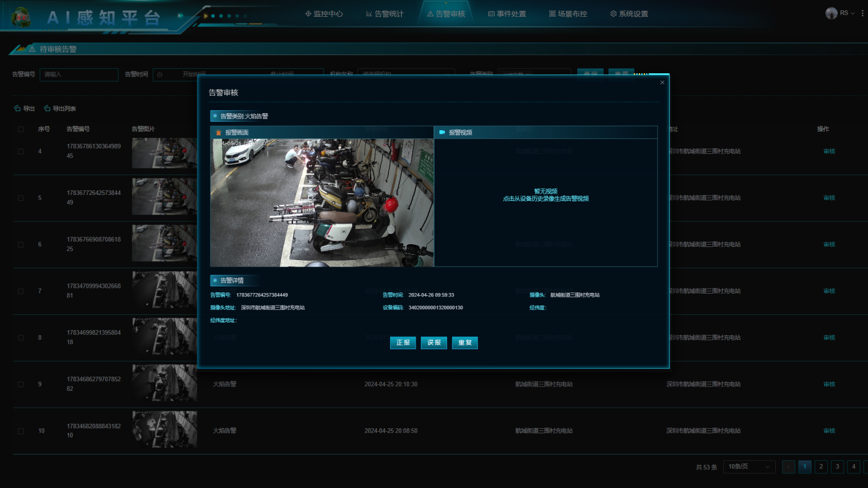Click 审核 link for row 5
The height and width of the screenshot is (488, 868).
tap(829, 198)
